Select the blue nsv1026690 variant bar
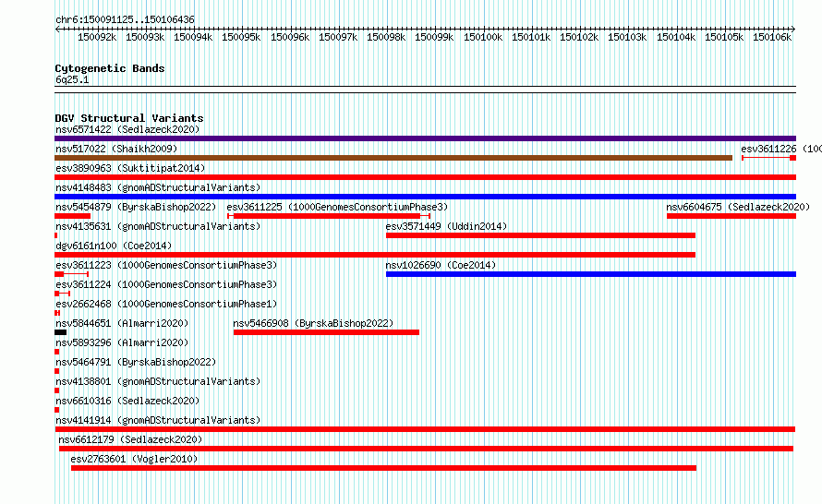This screenshot has height=504, width=822. pyautogui.click(x=591, y=274)
